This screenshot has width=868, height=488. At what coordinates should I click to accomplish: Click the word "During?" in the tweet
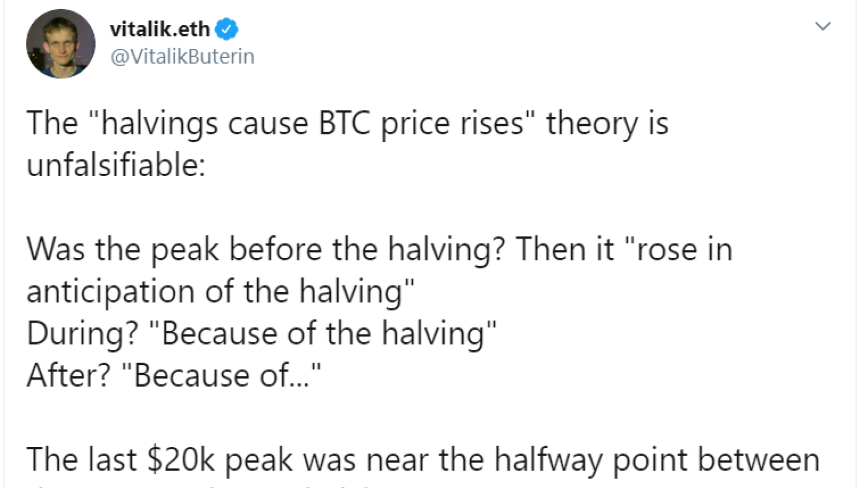(x=82, y=333)
